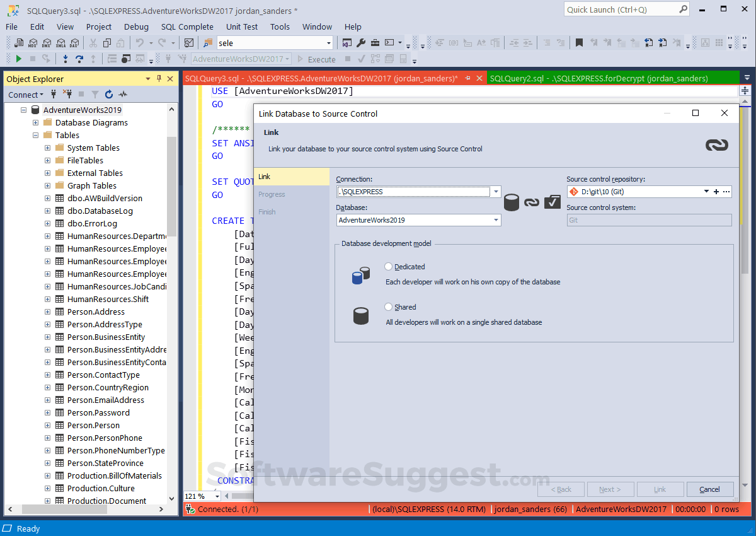Refresh Object Explorer with the refresh icon
Image resolution: width=756 pixels, height=536 pixels.
tap(107, 94)
